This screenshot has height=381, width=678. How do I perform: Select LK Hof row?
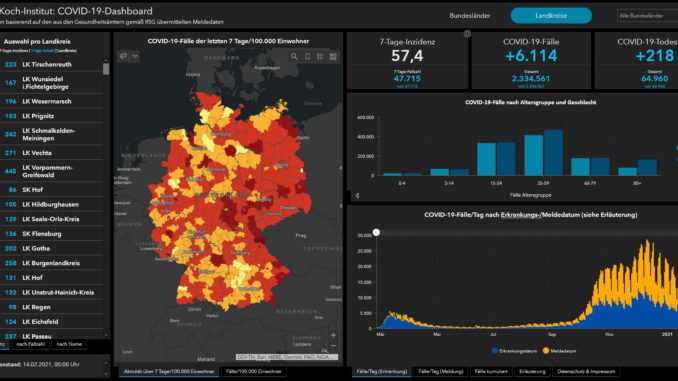[51, 278]
